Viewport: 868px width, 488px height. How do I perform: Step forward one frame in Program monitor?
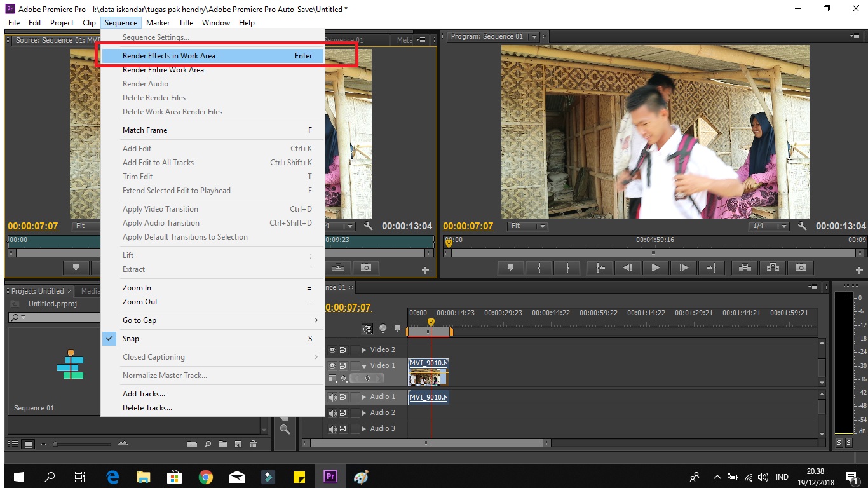(683, 268)
